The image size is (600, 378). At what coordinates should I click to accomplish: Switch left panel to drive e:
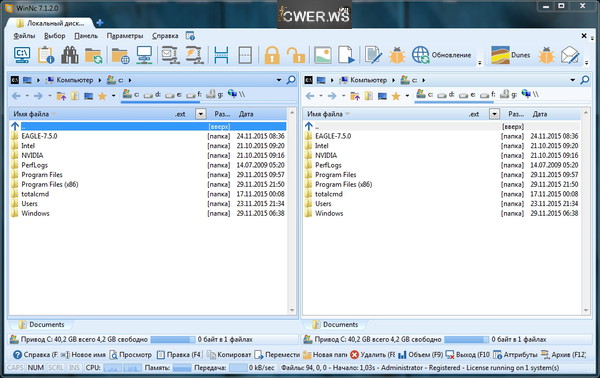coord(173,94)
